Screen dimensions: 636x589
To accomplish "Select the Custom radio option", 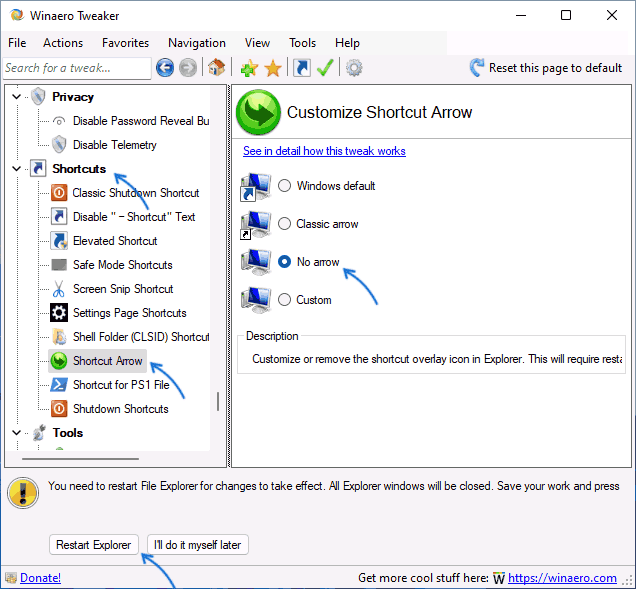I will click(284, 300).
